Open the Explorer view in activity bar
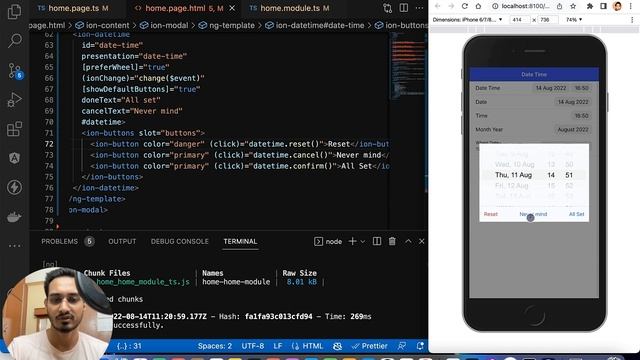The width and height of the screenshot is (640, 360). tap(14, 11)
